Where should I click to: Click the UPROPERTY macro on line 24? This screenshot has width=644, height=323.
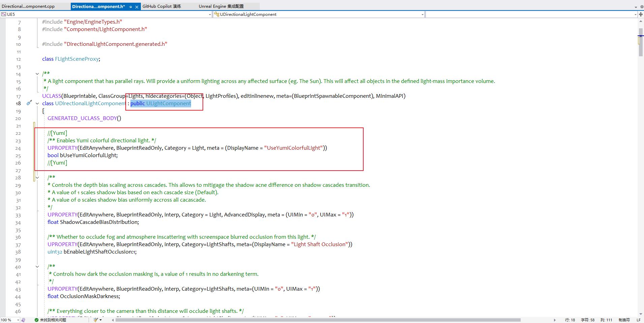point(62,148)
